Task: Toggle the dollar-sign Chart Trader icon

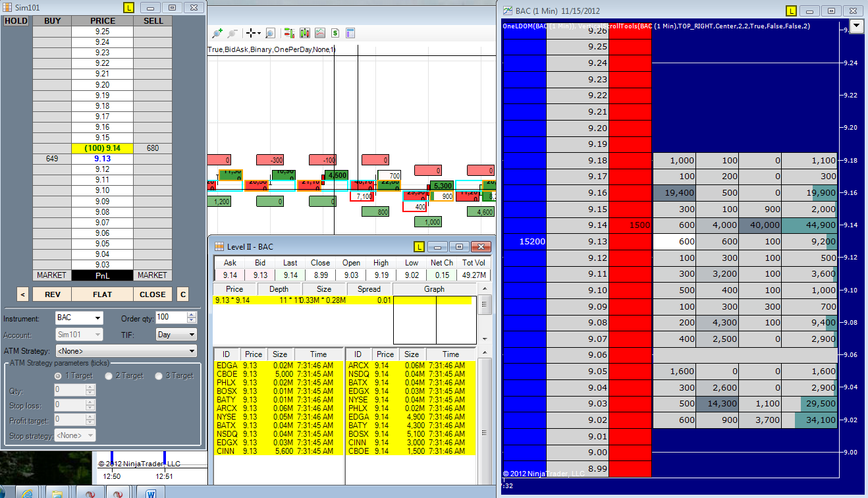Action: pyautogui.click(x=335, y=33)
